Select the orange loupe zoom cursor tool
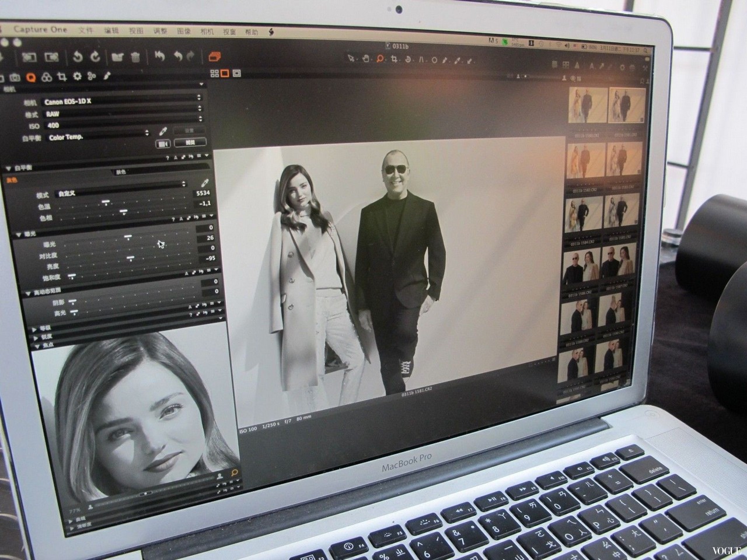747x560 pixels. coord(380,58)
